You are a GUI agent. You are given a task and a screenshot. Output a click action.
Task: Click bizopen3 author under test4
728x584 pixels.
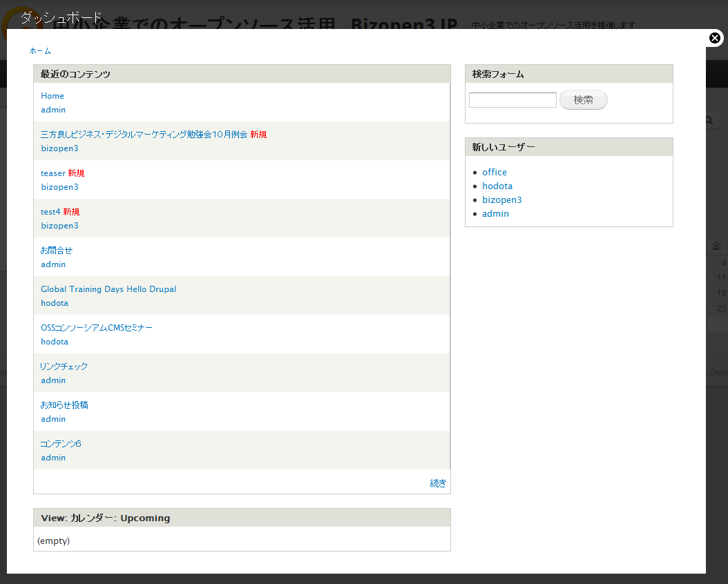coord(59,226)
